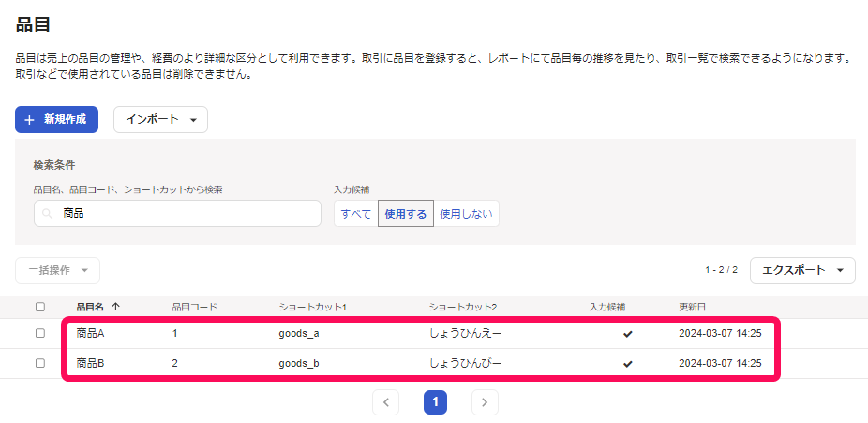Click the ショートカット2 column header
868x423 pixels.
coord(463,307)
